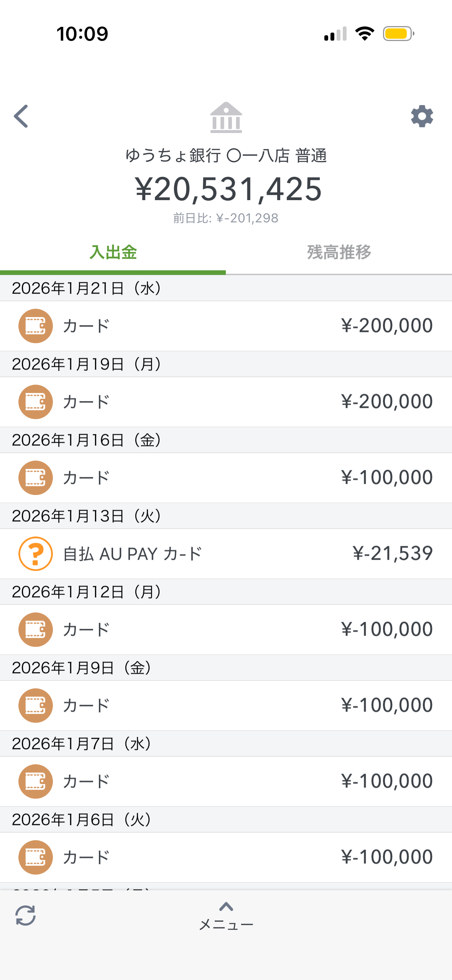Tap the ゆうちょ銀行 account name
The height and width of the screenshot is (980, 452).
226,156
